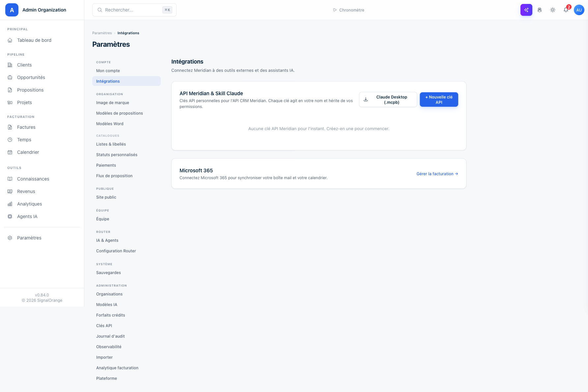The image size is (588, 392).
Task: Select Intégrations in settings menu
Action: pos(126,81)
